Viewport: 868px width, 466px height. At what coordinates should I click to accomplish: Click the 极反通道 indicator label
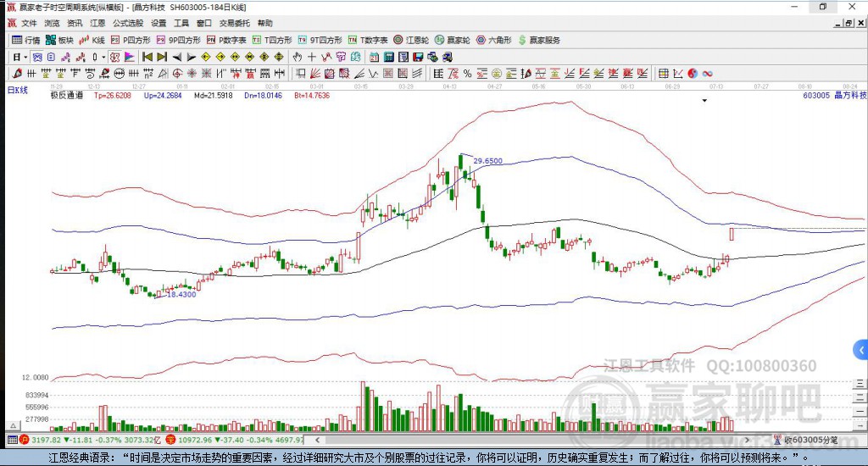[x=67, y=95]
